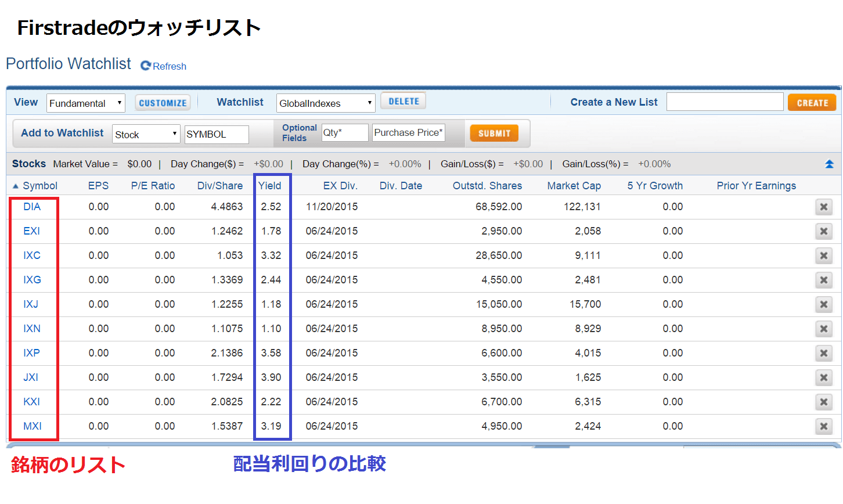Sort the table by Market Cap column
This screenshot has height=504, width=843.
coord(574,185)
